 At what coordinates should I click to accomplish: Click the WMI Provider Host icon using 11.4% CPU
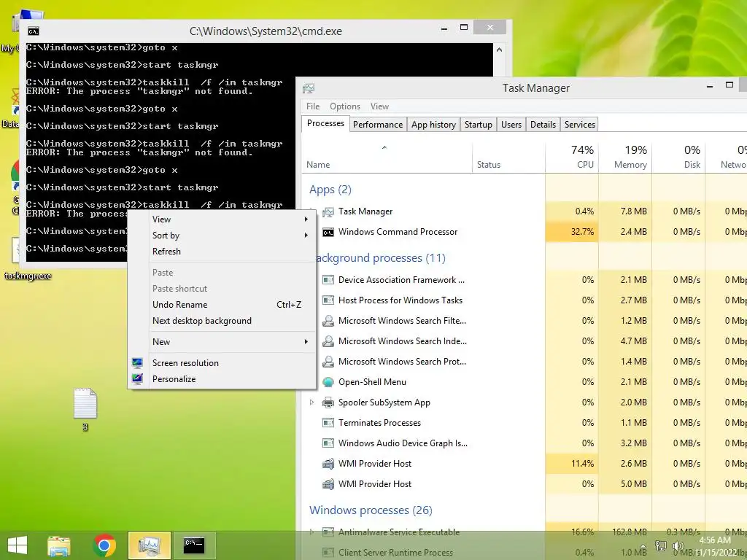pyautogui.click(x=328, y=464)
